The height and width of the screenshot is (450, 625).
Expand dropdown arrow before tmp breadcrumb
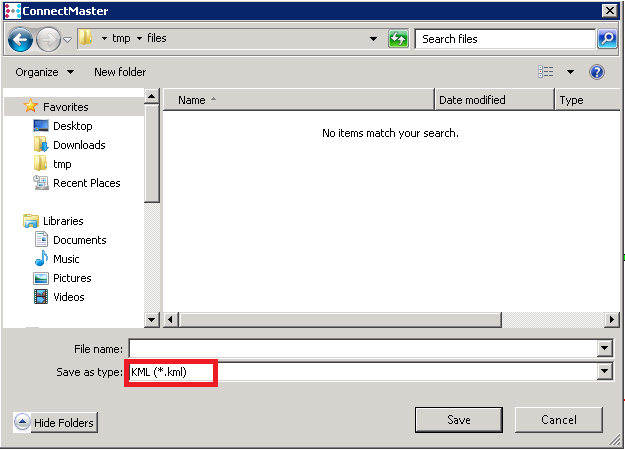pos(104,39)
